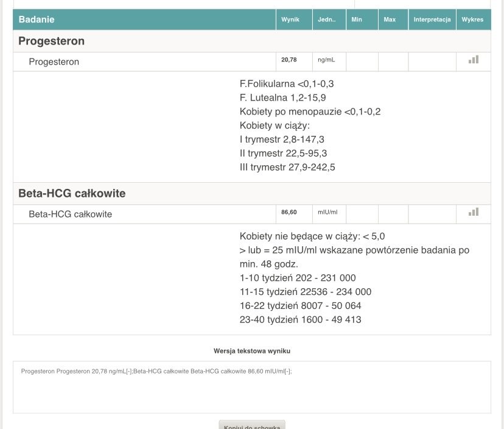Click the Beta-HCG result value 86,60
Screen dimensions: 504x429
[289, 213]
